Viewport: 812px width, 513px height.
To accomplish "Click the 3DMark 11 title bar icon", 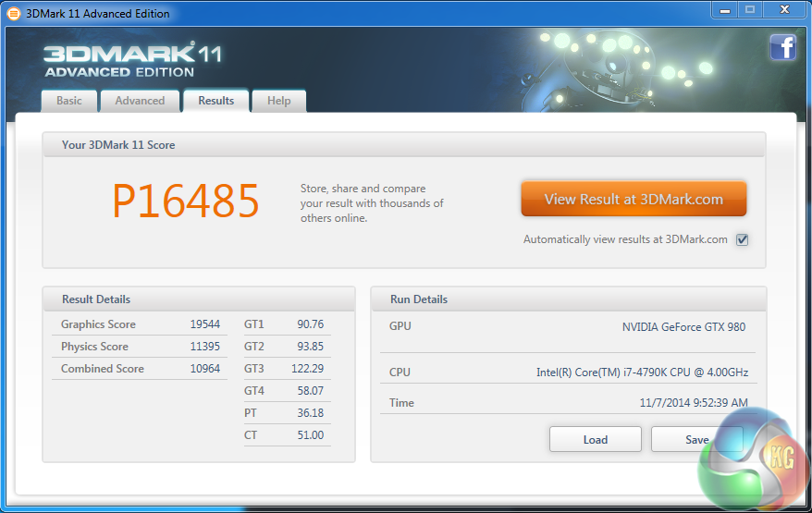I will tap(13, 14).
